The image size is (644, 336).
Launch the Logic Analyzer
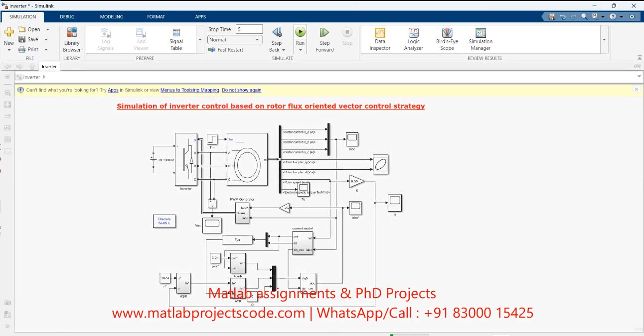[413, 40]
